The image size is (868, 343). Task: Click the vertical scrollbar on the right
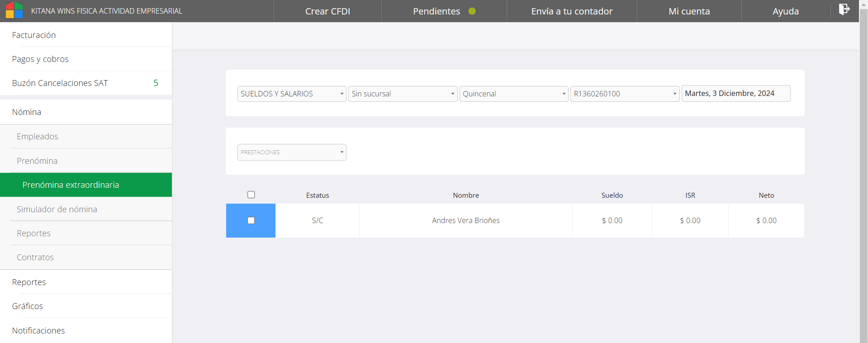[863, 181]
